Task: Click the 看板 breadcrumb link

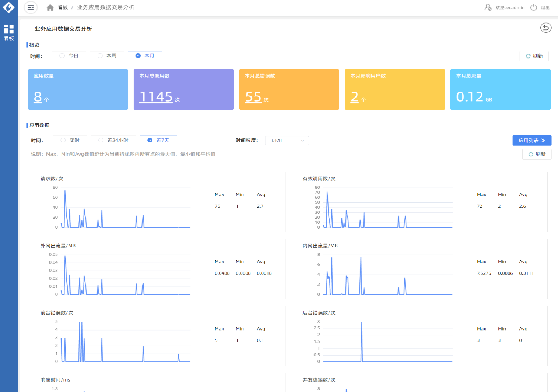Action: point(63,8)
